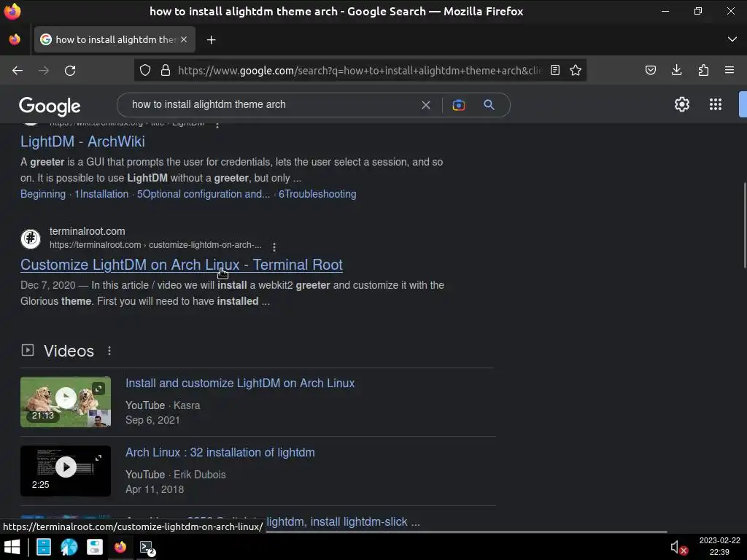747x560 pixels.
Task: Go to Google homepage via logo
Action: tap(50, 106)
